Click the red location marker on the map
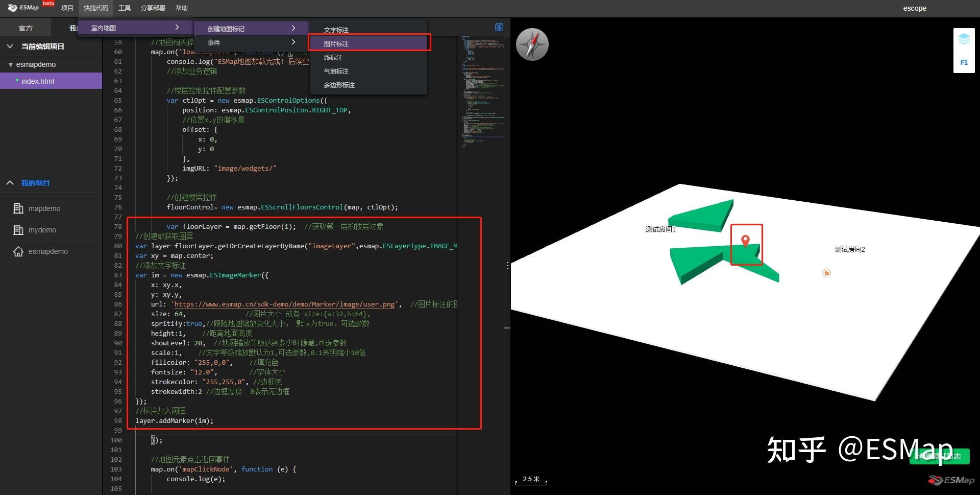Viewport: 980px width, 495px height. point(745,241)
